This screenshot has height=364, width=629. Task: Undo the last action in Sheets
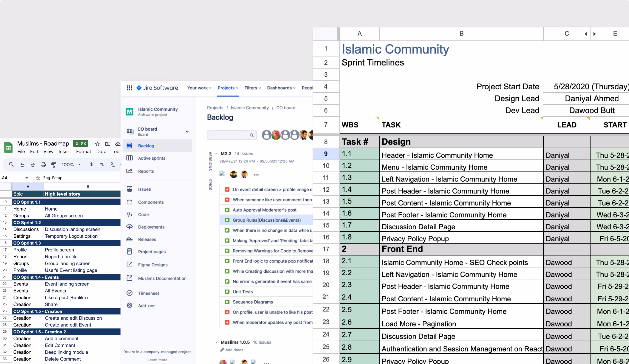click(23, 165)
